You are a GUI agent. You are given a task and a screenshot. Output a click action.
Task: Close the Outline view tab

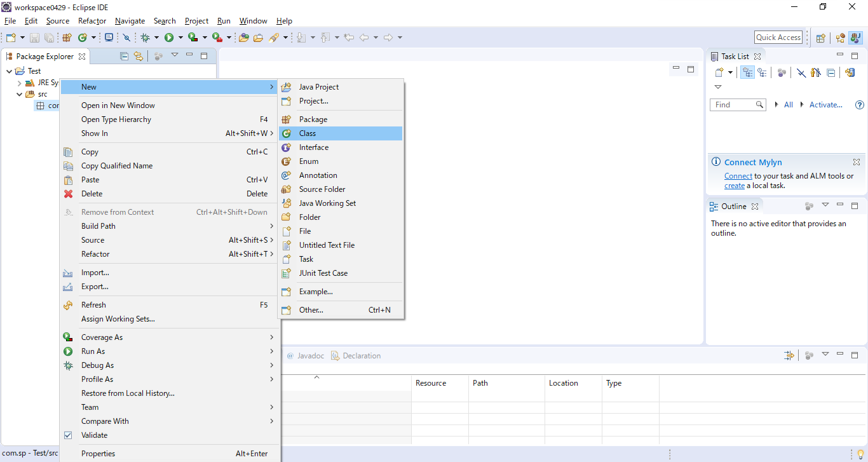[755, 207]
